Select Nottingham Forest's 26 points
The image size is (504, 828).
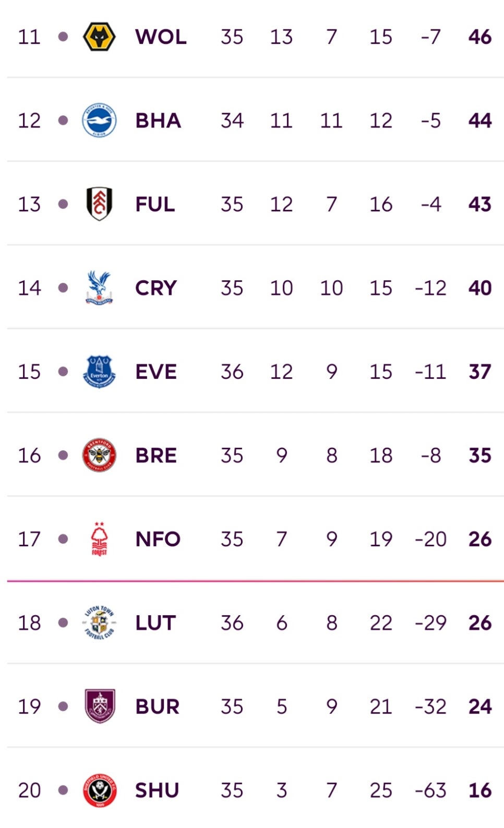pos(480,539)
